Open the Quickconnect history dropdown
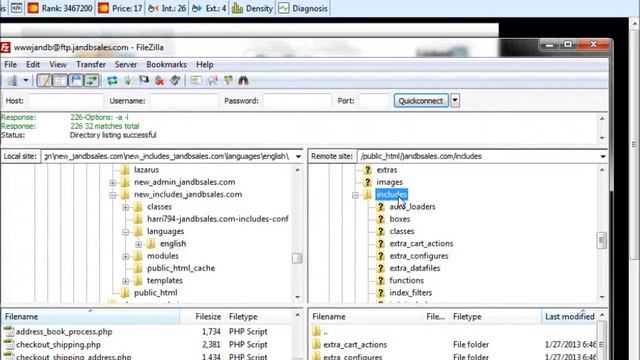 [x=455, y=101]
